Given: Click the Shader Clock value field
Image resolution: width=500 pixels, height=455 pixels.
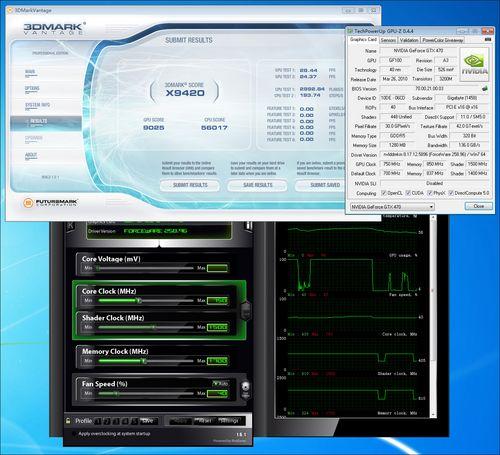Looking at the screenshot, I should (x=218, y=327).
